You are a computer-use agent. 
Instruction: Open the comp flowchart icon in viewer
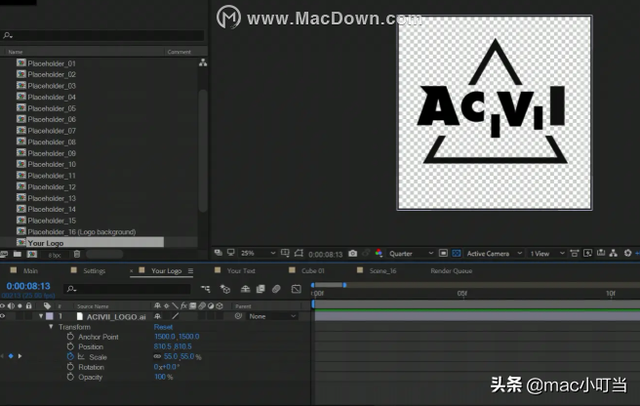[x=613, y=253]
